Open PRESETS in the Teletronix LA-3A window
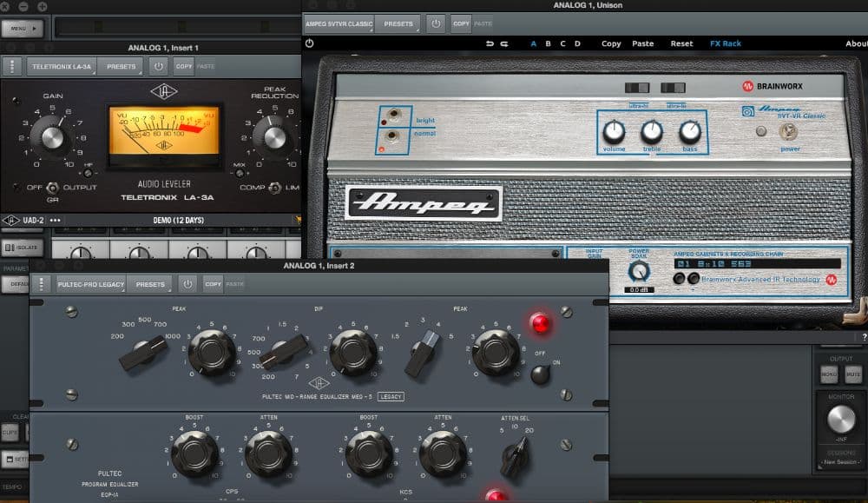Viewport: 868px width, 503px height. [x=121, y=67]
